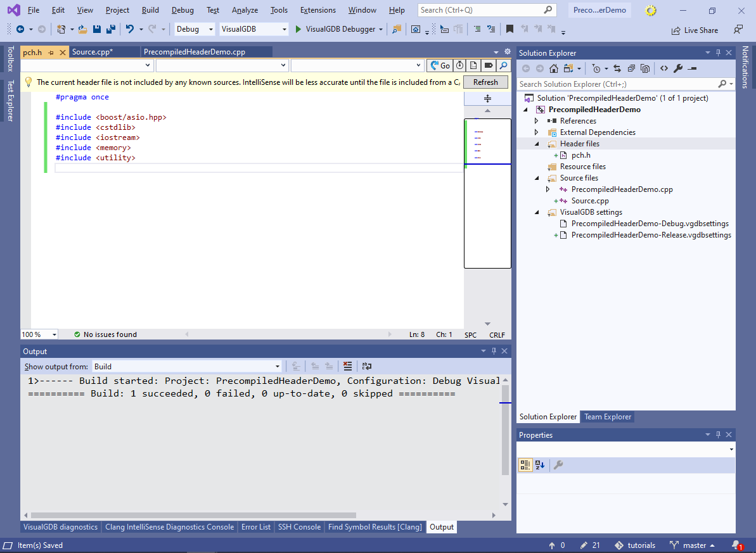This screenshot has height=553, width=756.
Task: Click the master branch in status bar
Action: click(x=693, y=545)
